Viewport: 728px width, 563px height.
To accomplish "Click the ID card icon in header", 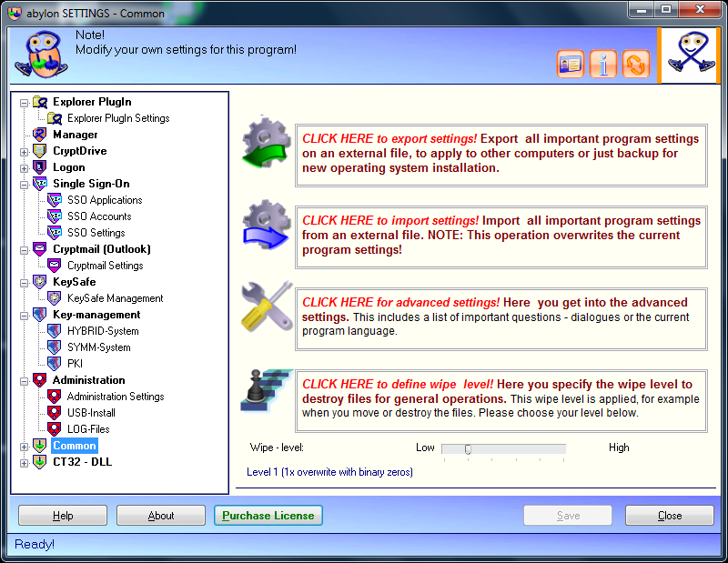I will coord(571,64).
